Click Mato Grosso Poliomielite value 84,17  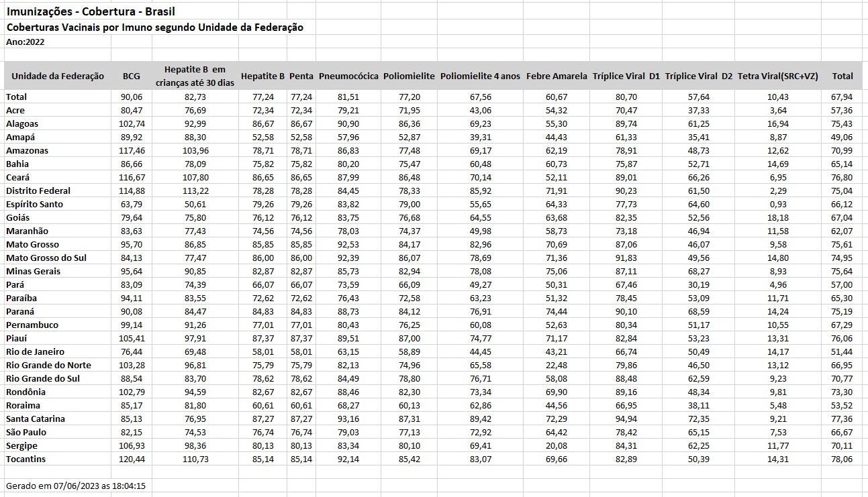[409, 244]
